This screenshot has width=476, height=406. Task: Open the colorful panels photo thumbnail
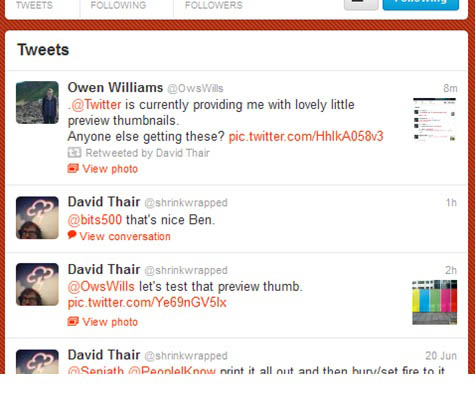(x=435, y=302)
